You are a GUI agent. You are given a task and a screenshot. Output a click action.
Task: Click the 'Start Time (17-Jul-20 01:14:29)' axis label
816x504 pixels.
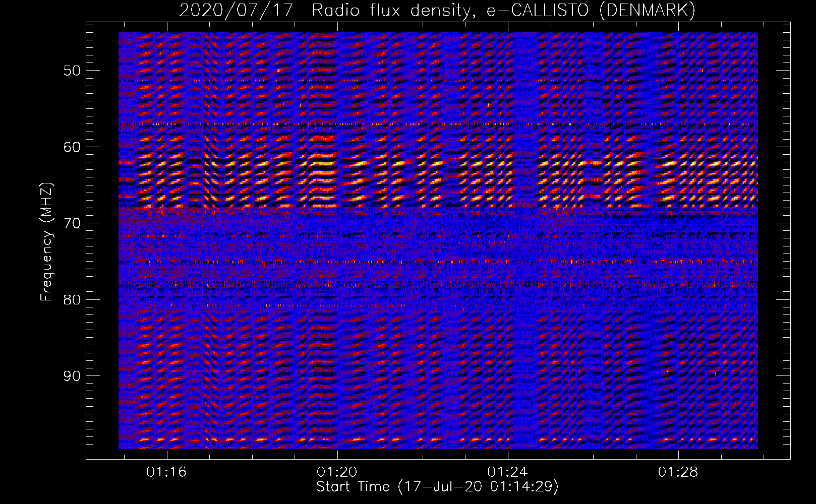pyautogui.click(x=437, y=487)
